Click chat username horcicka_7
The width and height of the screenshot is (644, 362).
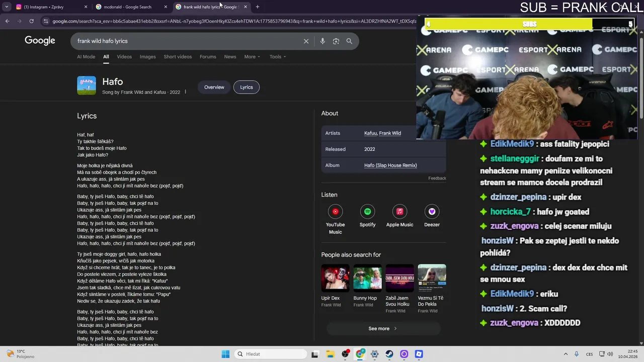tap(510, 212)
